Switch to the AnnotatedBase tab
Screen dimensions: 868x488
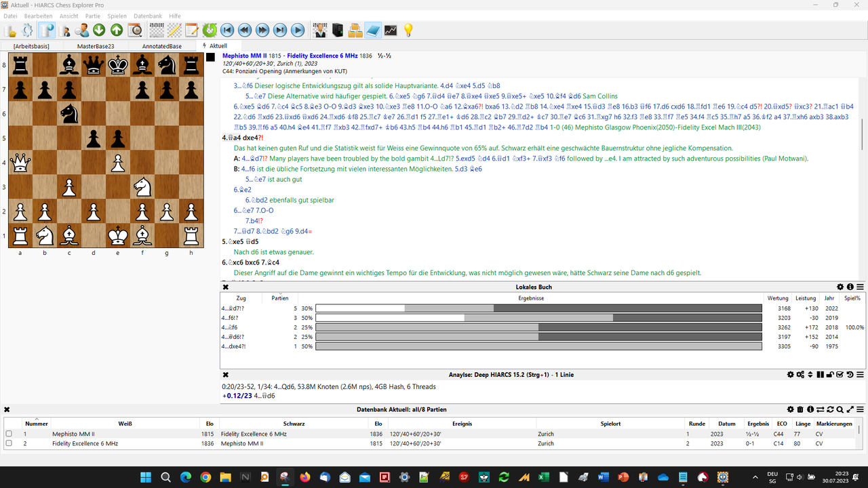pyautogui.click(x=161, y=46)
